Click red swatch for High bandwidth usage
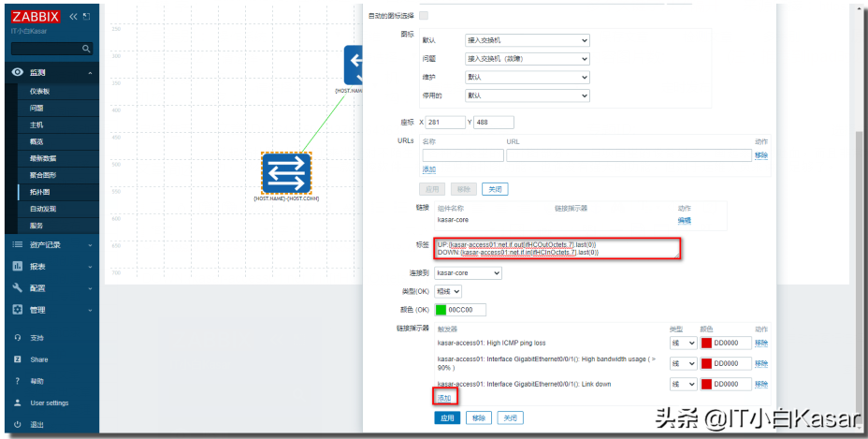This screenshot has height=439, width=868. coord(706,363)
